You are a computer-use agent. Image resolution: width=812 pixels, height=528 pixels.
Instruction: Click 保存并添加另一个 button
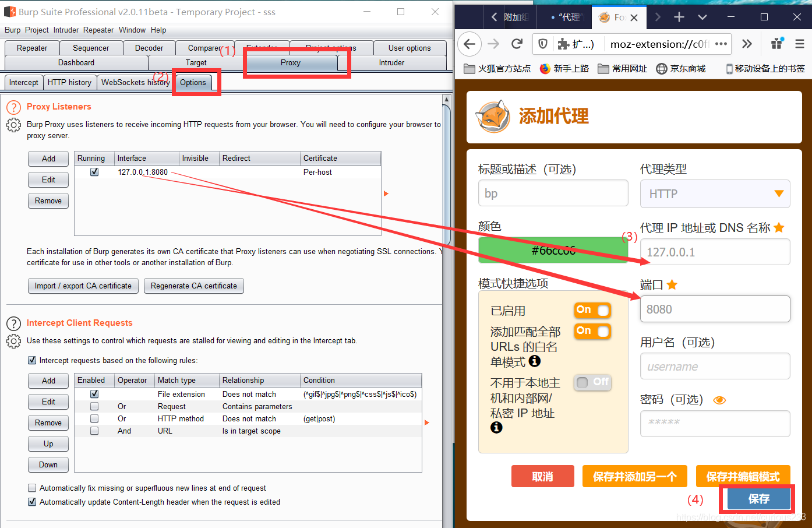[x=635, y=476]
